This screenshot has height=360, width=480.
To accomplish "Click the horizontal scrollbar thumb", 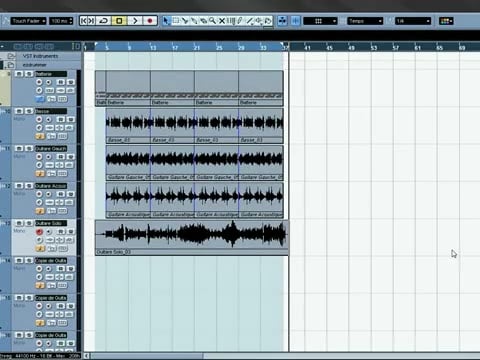I will (147, 356).
